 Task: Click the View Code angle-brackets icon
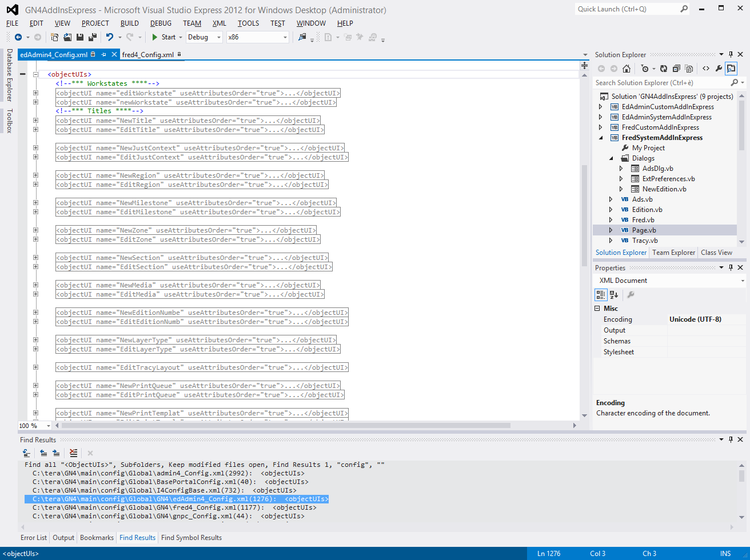(x=706, y=69)
